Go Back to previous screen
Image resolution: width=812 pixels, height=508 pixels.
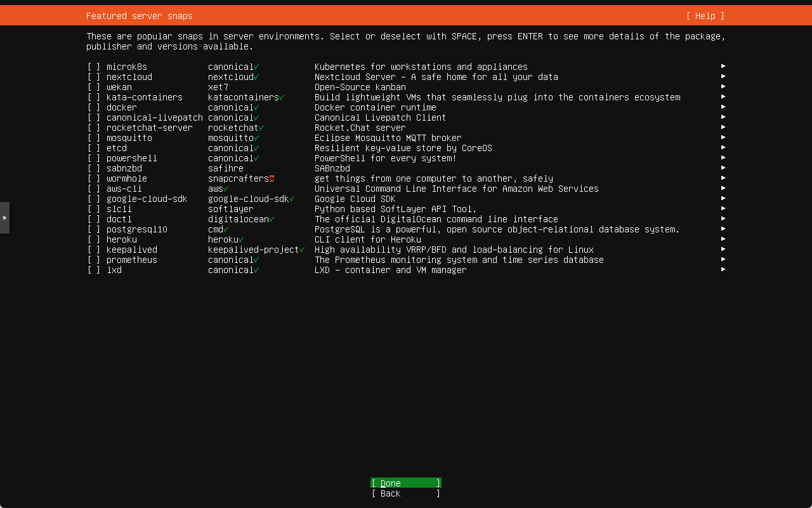[406, 493]
